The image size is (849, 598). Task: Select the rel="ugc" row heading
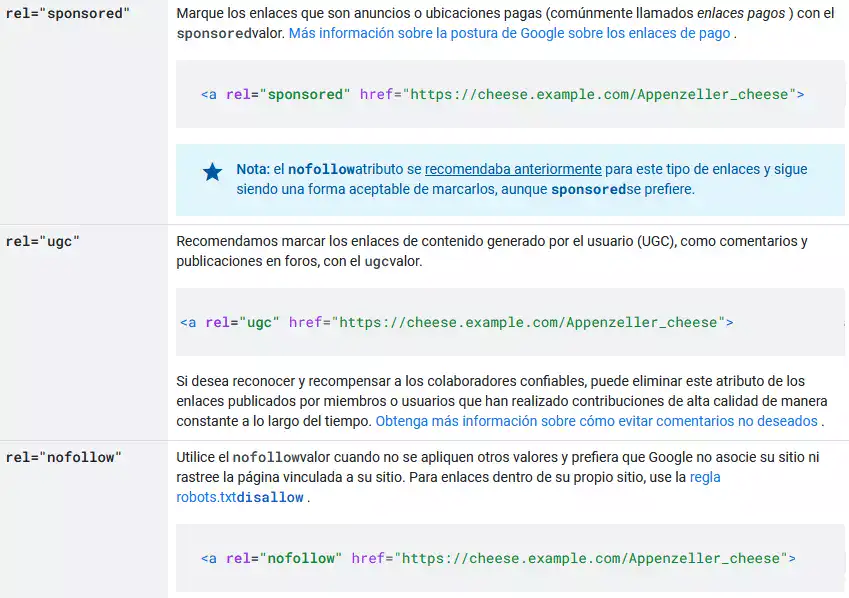click(43, 242)
